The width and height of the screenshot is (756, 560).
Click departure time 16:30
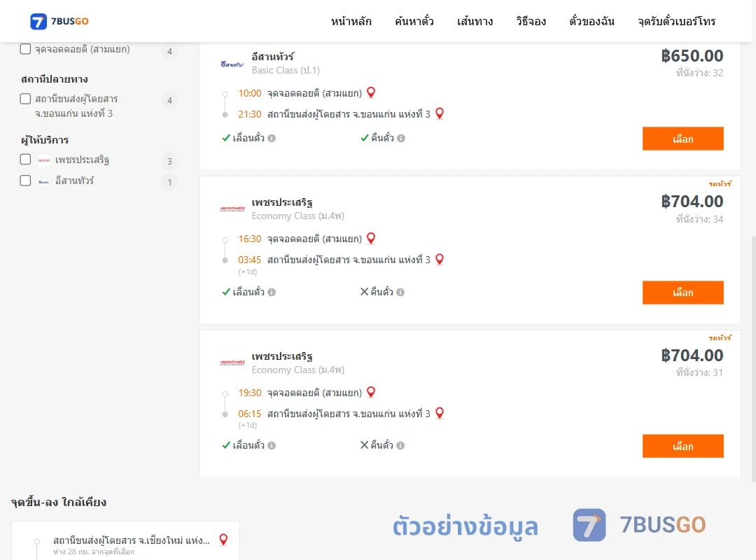[x=250, y=239]
